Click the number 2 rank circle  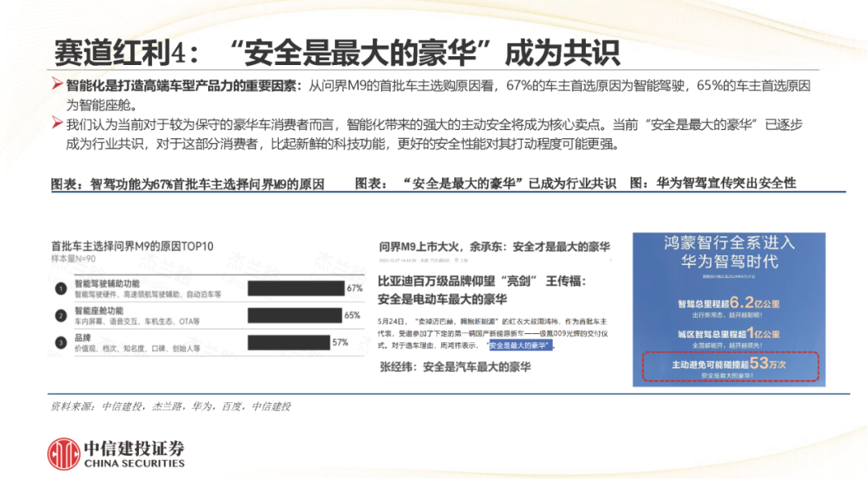point(61,316)
